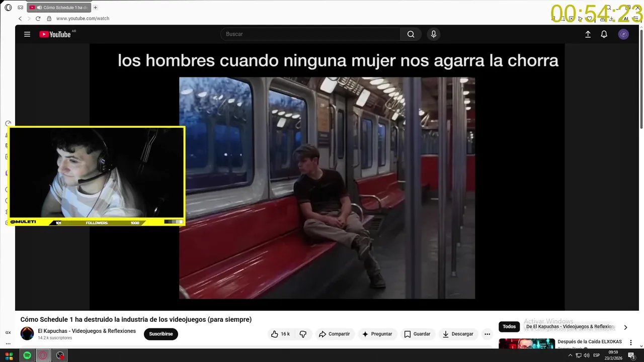Click the video title Cómo Schedule 1 text
644x362 pixels.
(x=136, y=319)
